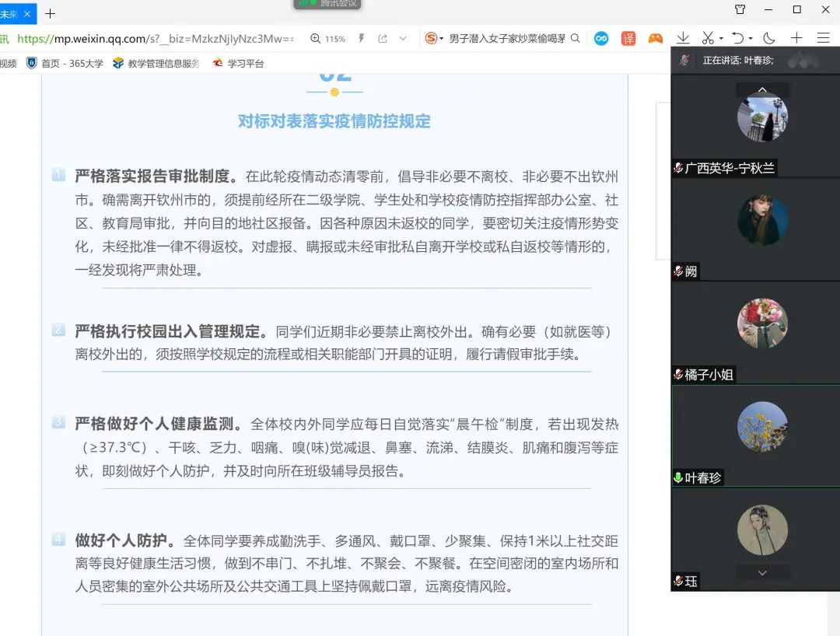Click the search magnifier icon
Viewport: 840px width, 636px height.
click(x=576, y=38)
